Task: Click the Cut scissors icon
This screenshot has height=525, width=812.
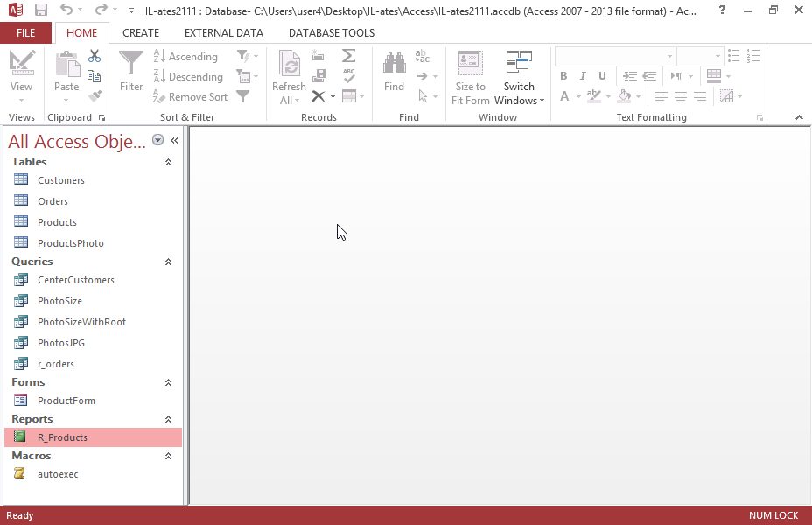Action: (x=94, y=56)
